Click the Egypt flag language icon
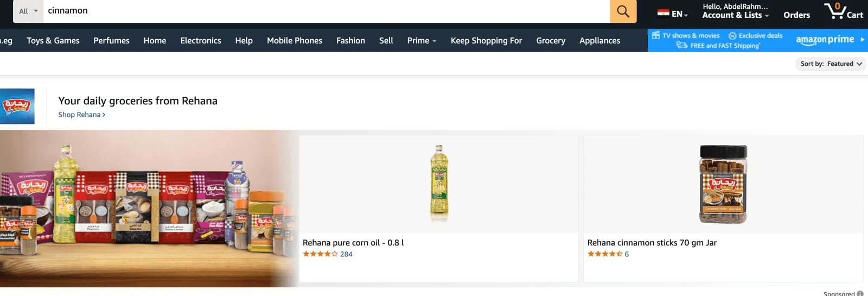This screenshot has width=868, height=296. pos(663,14)
